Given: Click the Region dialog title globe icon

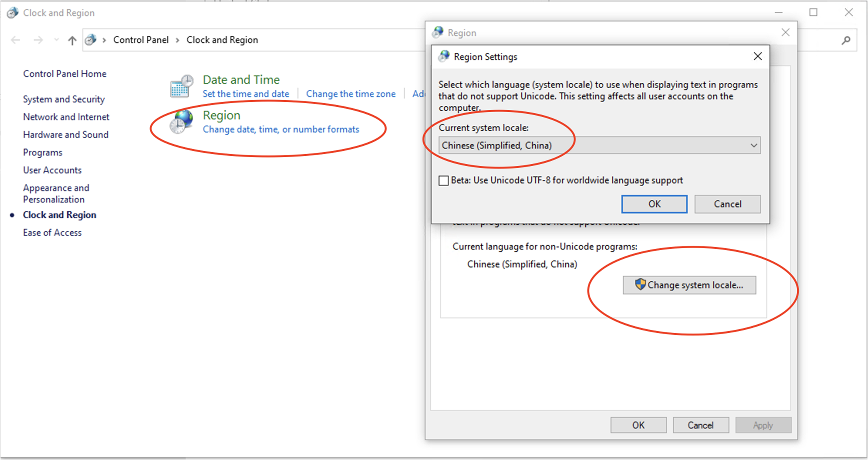Looking at the screenshot, I should (438, 32).
